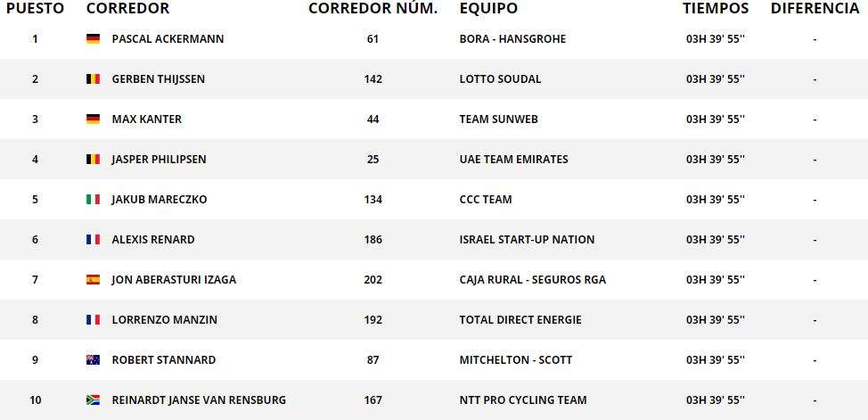Click the French flag beside Lorrenzo Manzin
868x420 pixels.
93,320
